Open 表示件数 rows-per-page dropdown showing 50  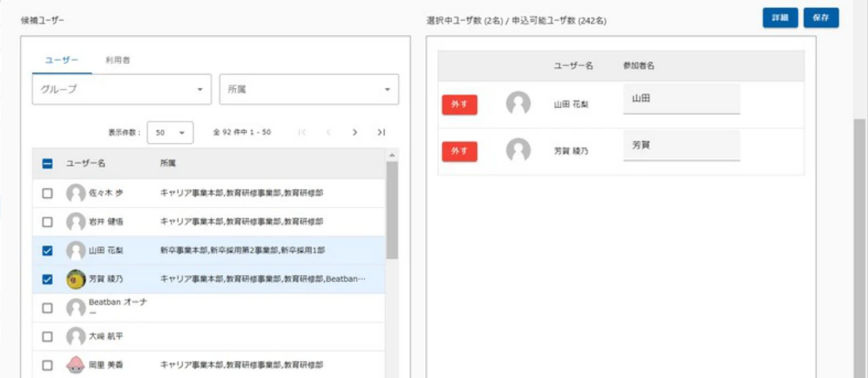[x=170, y=132]
